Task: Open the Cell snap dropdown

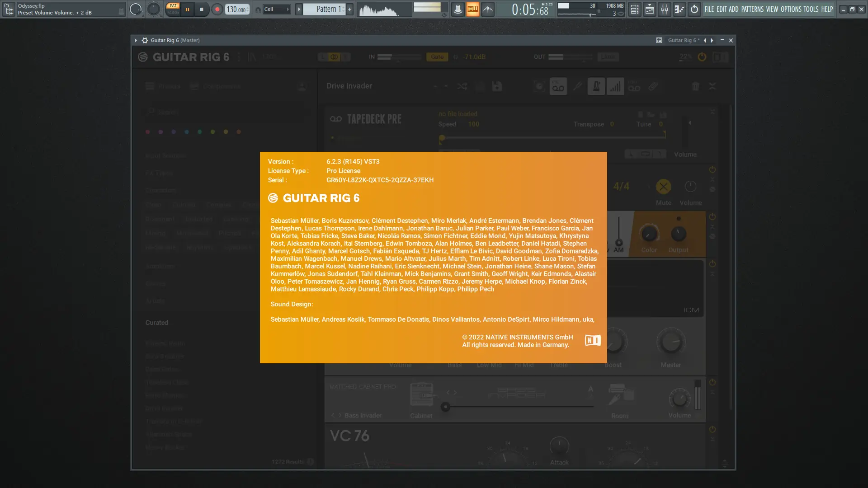Action: 276,9
